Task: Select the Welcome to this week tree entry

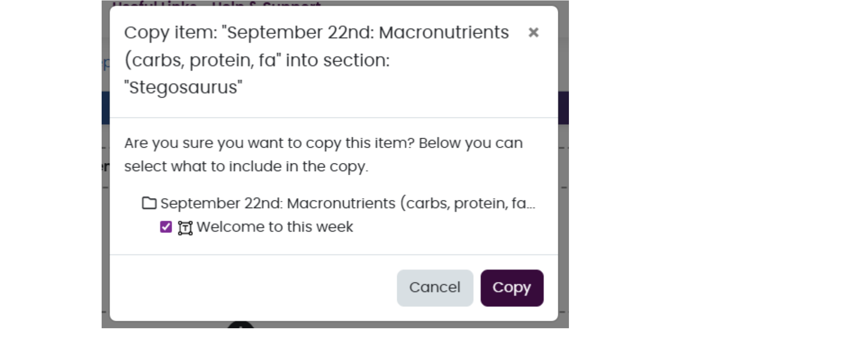Action: pos(275,227)
